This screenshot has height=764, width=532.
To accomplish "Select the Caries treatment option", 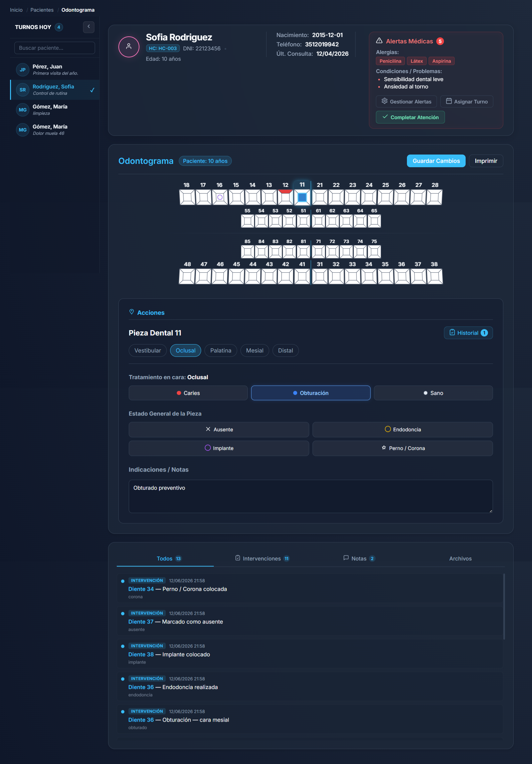I will click(x=188, y=393).
